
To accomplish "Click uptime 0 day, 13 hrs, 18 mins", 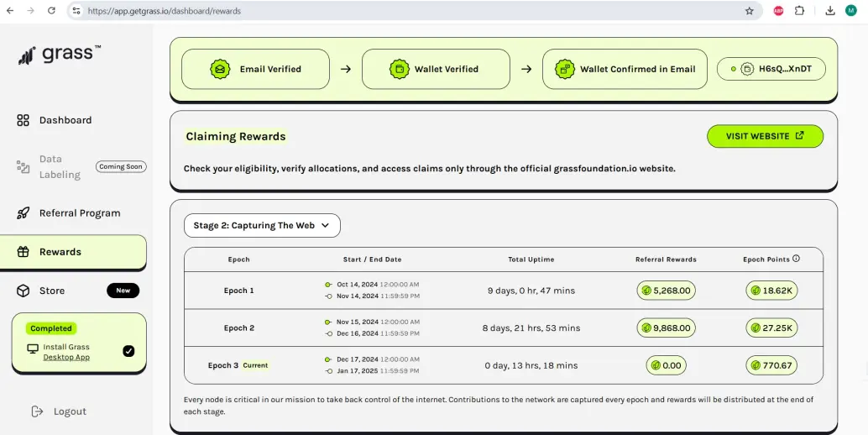I will tap(531, 365).
